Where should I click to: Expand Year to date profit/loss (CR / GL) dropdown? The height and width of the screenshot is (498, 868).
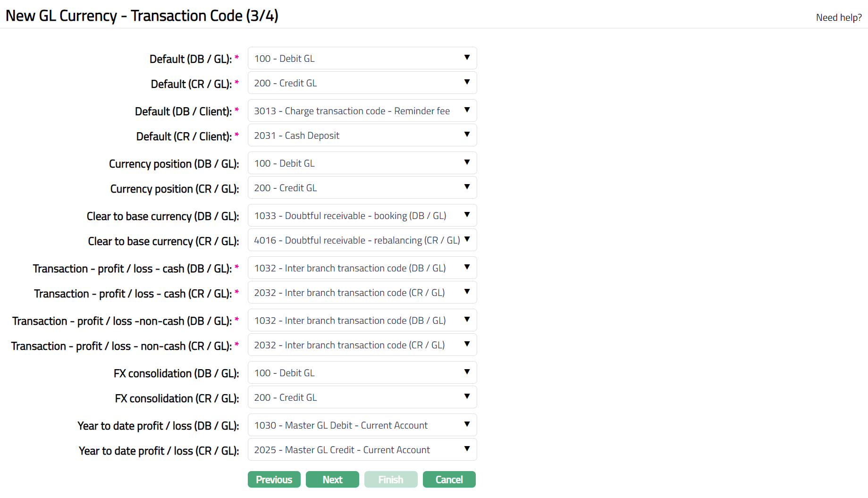click(362, 450)
